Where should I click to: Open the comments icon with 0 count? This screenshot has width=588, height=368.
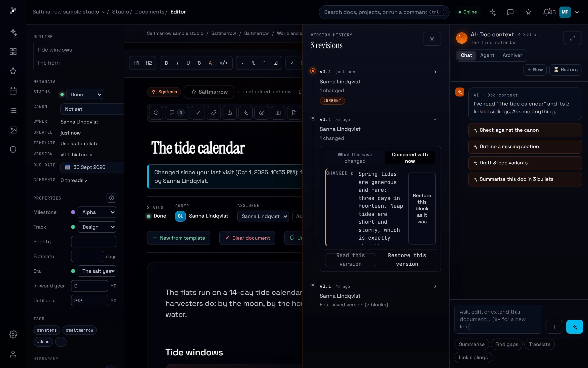click(x=177, y=113)
